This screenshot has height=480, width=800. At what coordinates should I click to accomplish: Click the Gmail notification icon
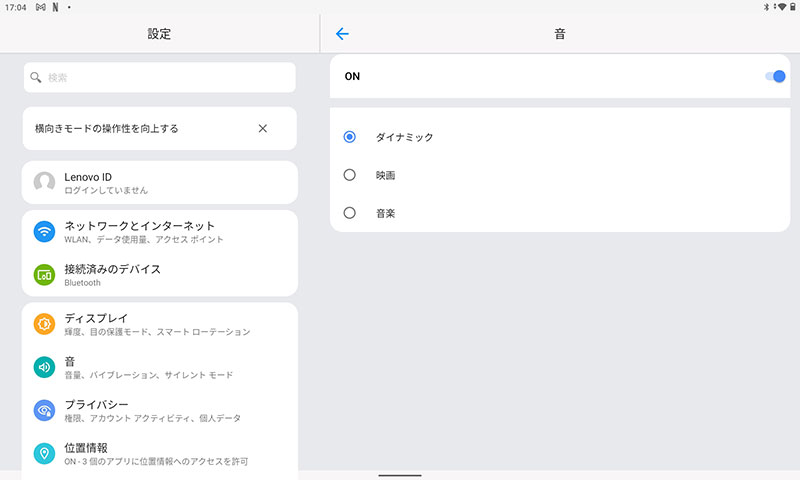41,7
